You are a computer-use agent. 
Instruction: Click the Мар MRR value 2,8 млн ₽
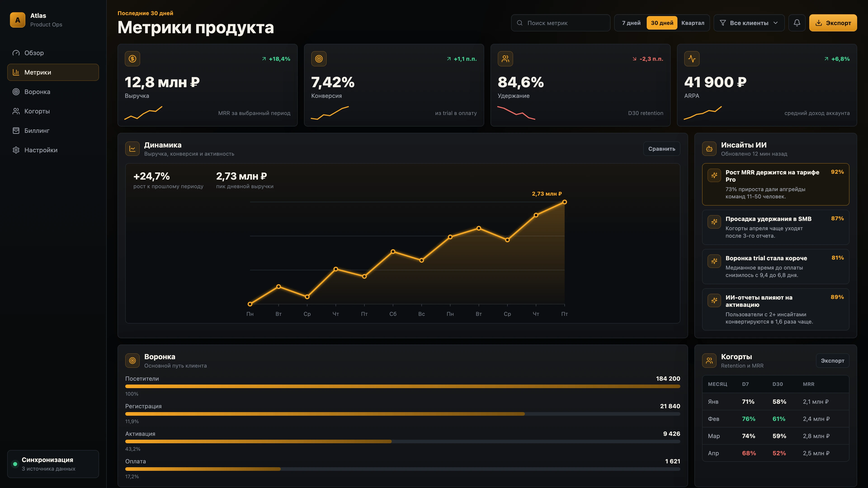(x=816, y=436)
